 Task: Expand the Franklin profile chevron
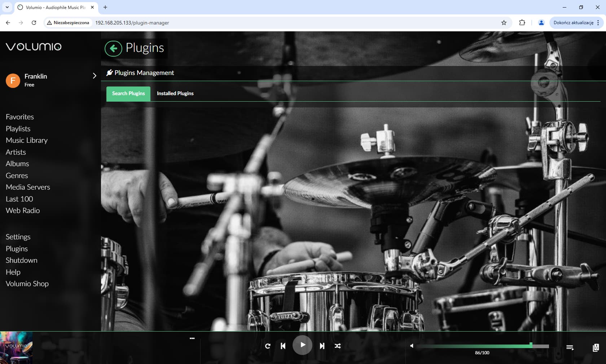(x=95, y=76)
